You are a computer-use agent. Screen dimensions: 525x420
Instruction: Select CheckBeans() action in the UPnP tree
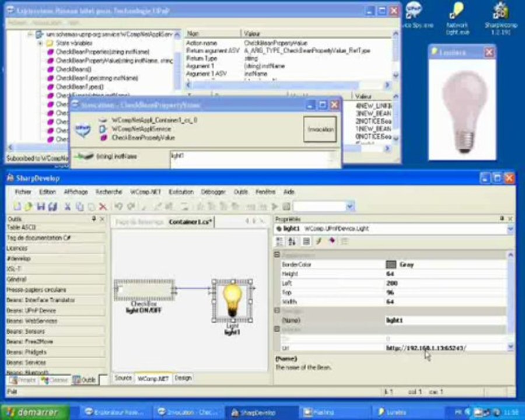pyautogui.click(x=73, y=69)
